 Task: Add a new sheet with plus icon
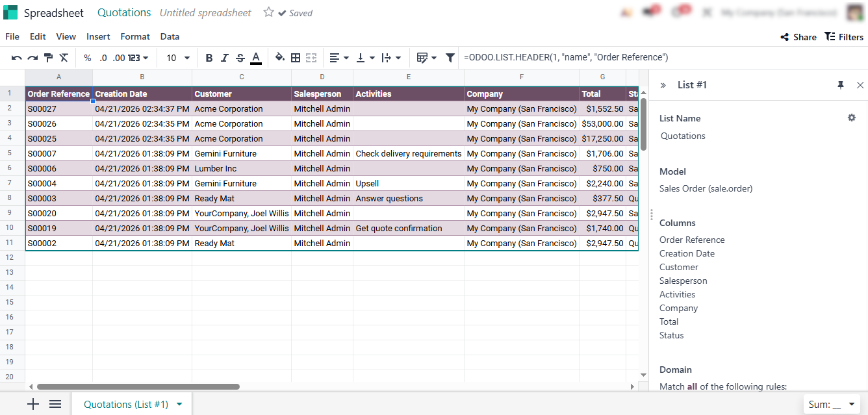tap(33, 404)
